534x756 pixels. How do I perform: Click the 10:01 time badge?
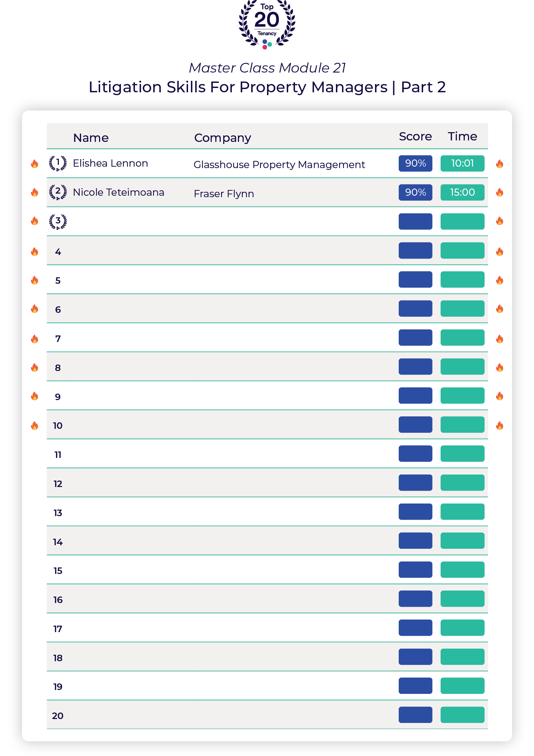tap(462, 163)
